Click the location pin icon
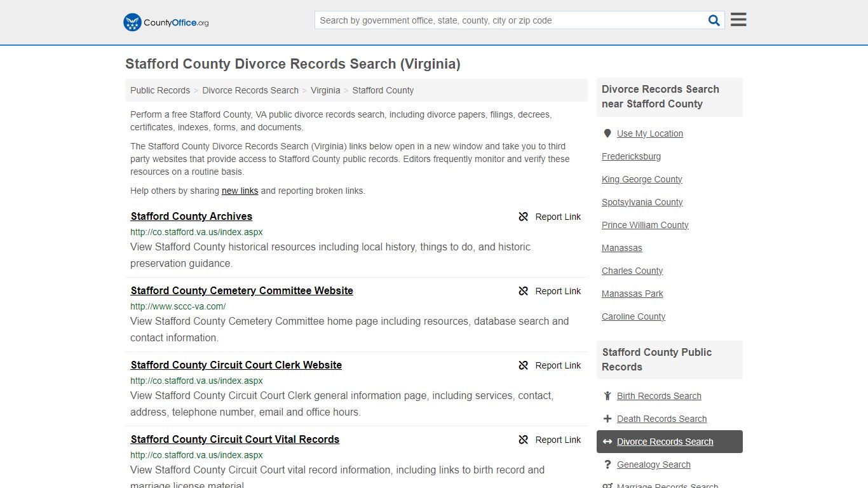868x488 pixels. coord(607,133)
